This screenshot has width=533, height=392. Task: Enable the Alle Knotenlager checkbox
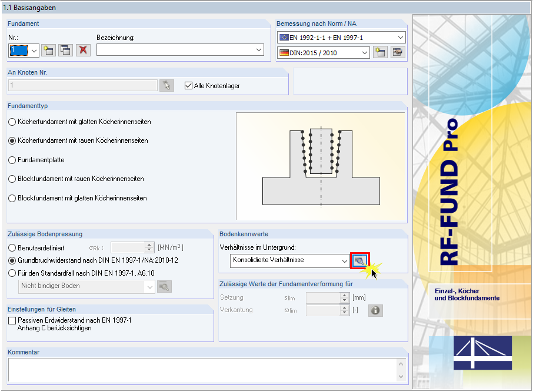point(187,85)
